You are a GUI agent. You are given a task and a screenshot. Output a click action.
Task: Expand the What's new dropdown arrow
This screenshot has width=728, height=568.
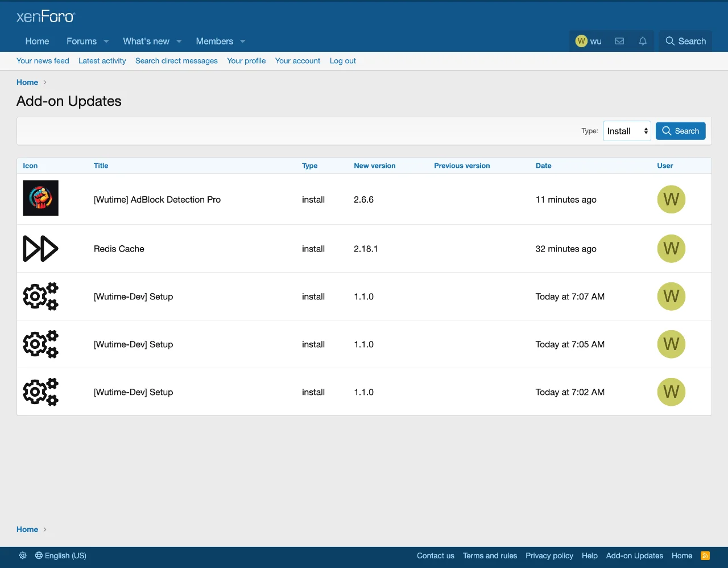point(179,41)
